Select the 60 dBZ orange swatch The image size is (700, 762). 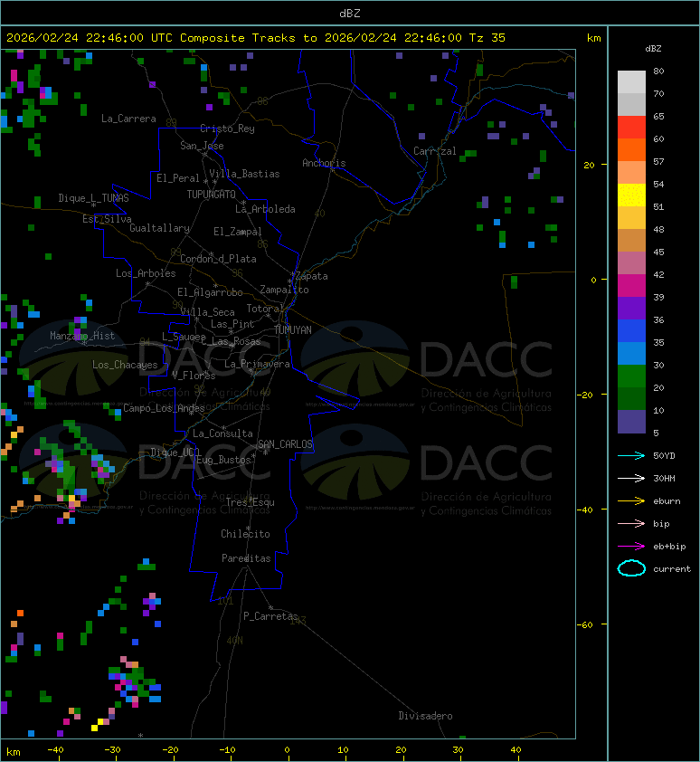point(631,149)
